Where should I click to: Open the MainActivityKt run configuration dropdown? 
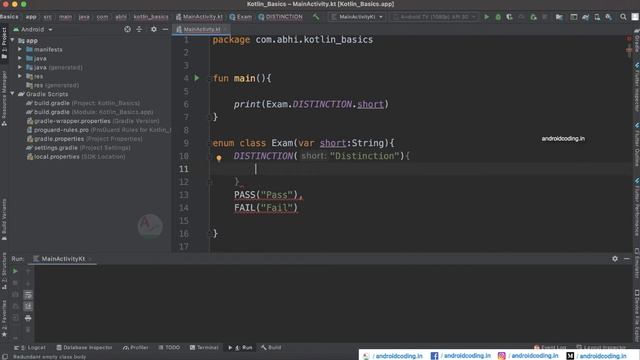click(357, 17)
